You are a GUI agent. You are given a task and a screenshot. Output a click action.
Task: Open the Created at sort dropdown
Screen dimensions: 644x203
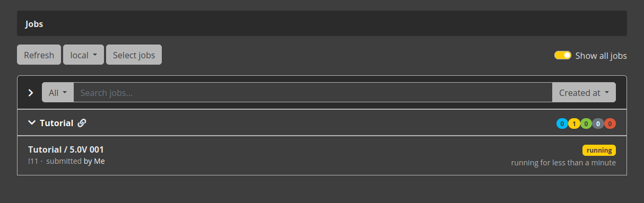584,93
